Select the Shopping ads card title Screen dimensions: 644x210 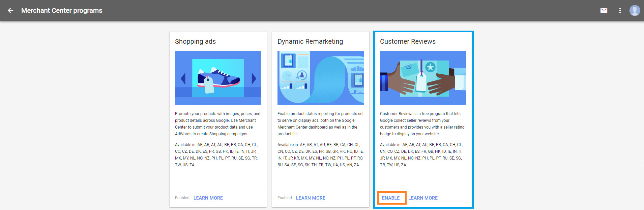[195, 41]
